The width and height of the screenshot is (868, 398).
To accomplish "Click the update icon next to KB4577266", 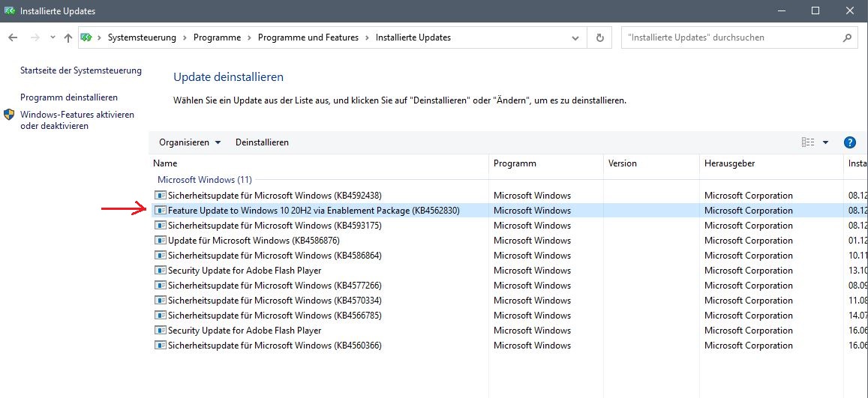I will pyautogui.click(x=160, y=286).
